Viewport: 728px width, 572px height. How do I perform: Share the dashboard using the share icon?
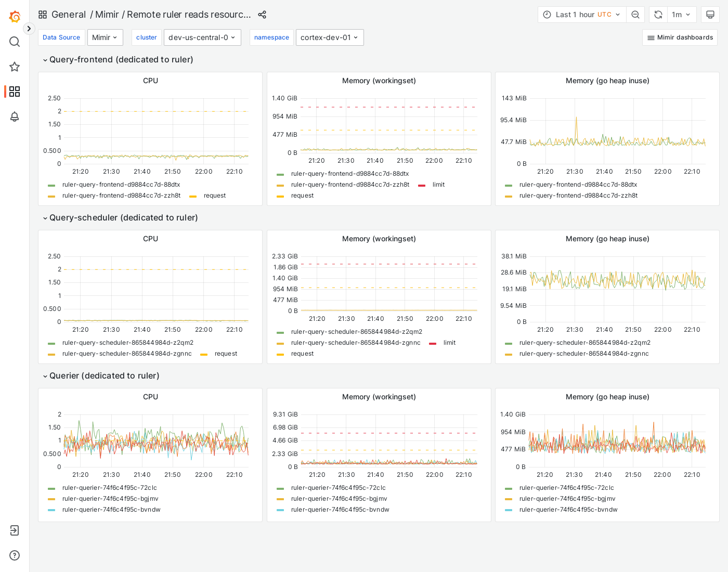click(x=262, y=15)
